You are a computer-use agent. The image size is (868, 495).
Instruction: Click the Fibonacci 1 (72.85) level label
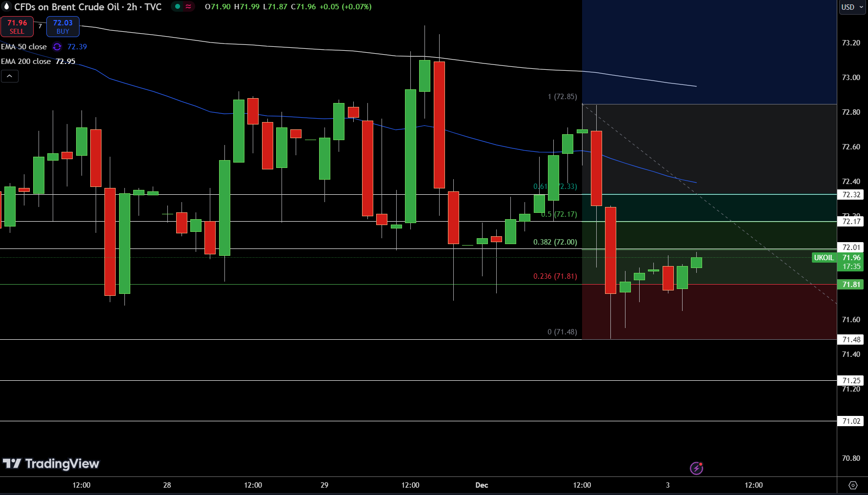(562, 97)
